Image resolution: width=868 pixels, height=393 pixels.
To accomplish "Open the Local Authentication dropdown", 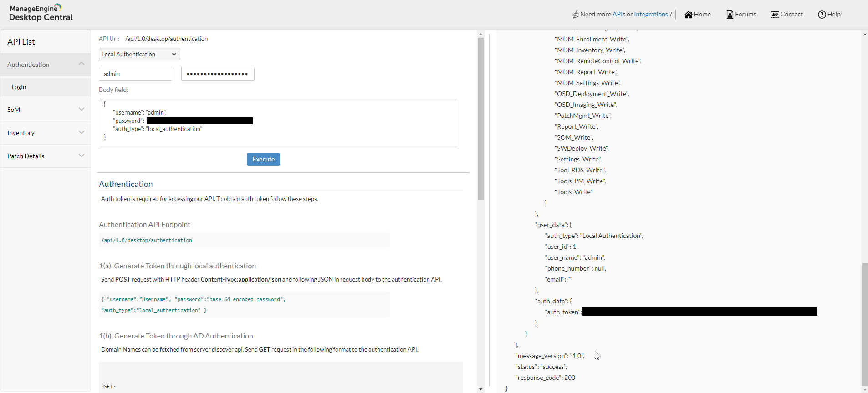I will click(139, 54).
